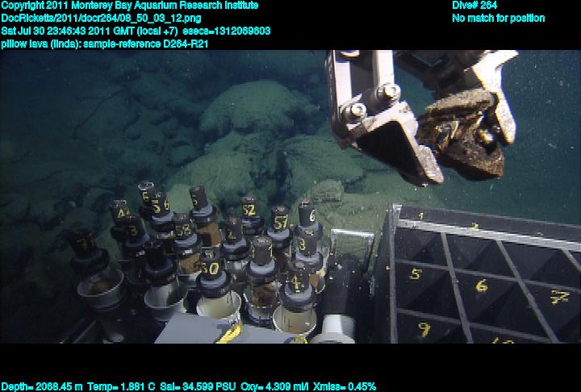Click the DocRicketts image file path
The height and width of the screenshot is (392, 581).
pos(96,18)
